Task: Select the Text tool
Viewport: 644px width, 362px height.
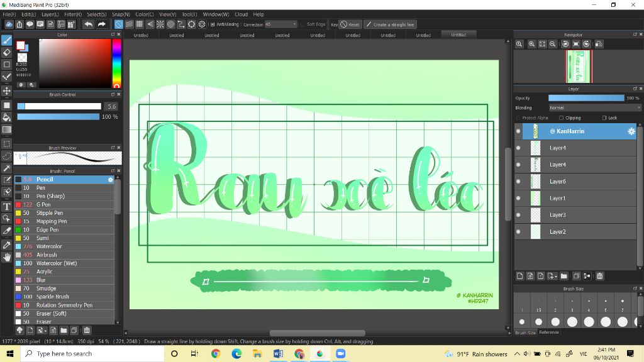Action: pyautogui.click(x=6, y=206)
